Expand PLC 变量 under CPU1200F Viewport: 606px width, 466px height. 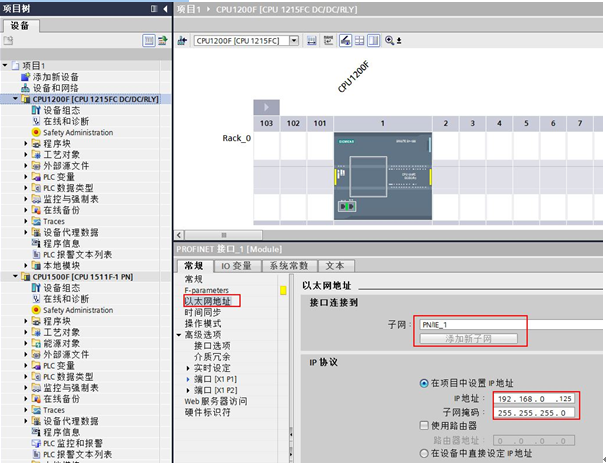26,177
